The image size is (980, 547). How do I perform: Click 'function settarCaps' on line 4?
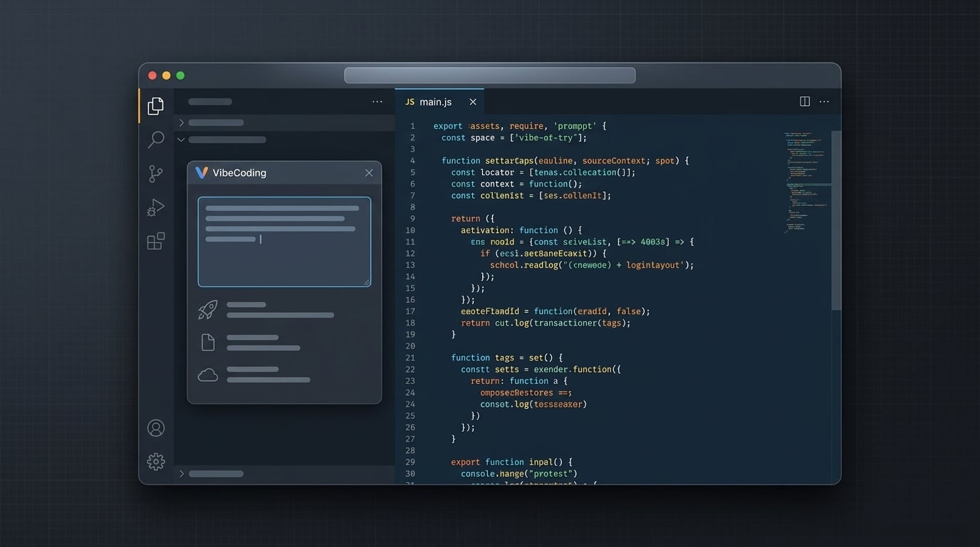pos(486,161)
